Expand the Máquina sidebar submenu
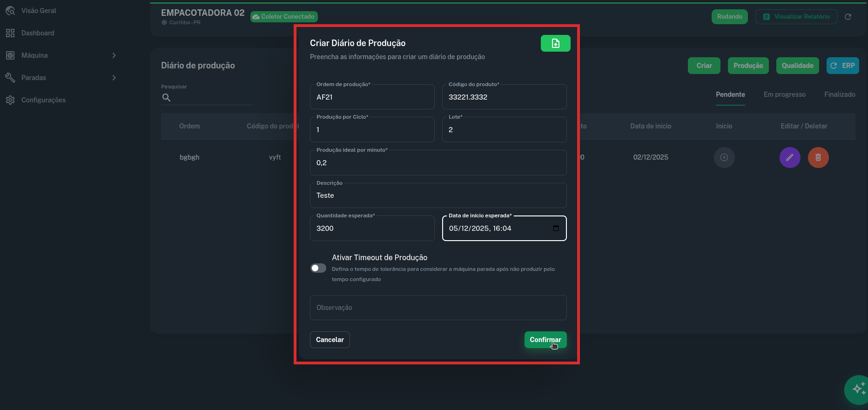 [114, 55]
